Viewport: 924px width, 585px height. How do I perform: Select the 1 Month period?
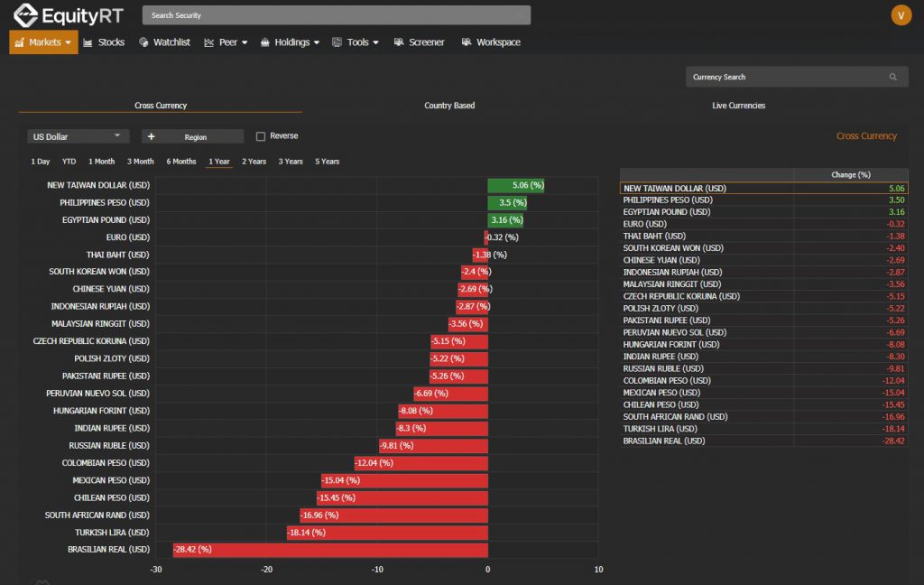[101, 162]
